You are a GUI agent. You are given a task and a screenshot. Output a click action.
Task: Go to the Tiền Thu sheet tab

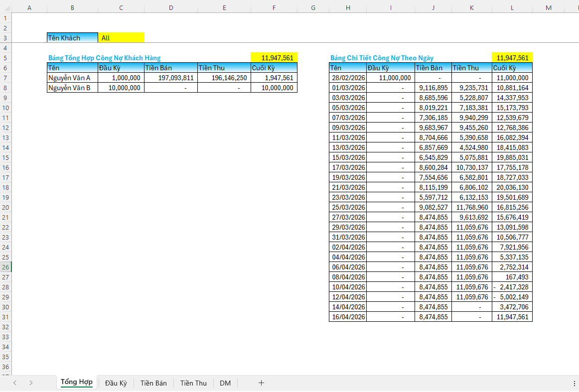pyautogui.click(x=193, y=383)
